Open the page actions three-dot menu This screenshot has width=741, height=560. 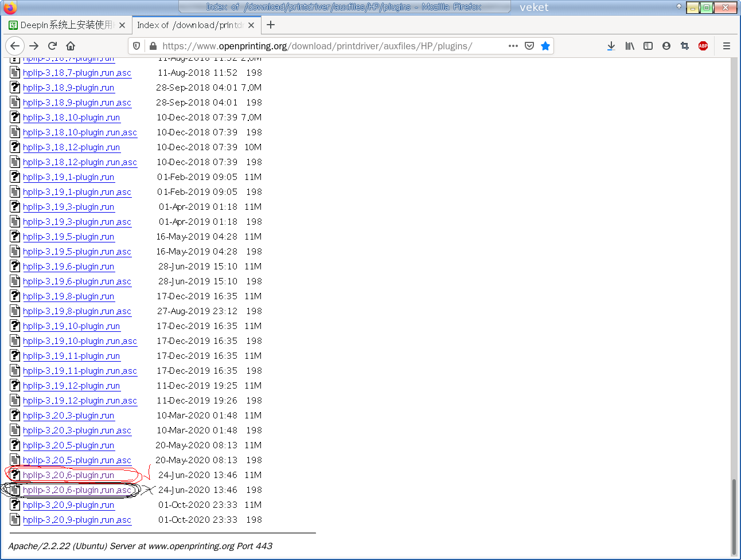tap(513, 46)
